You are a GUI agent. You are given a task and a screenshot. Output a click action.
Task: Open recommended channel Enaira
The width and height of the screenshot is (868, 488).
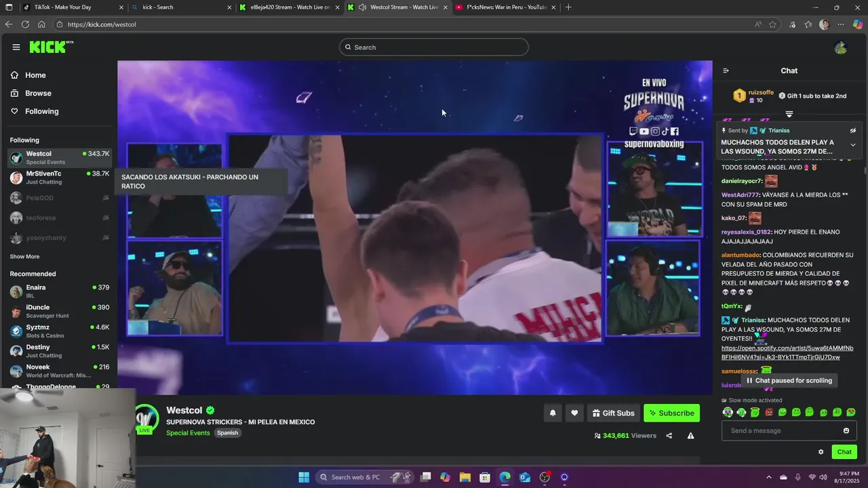coord(59,291)
